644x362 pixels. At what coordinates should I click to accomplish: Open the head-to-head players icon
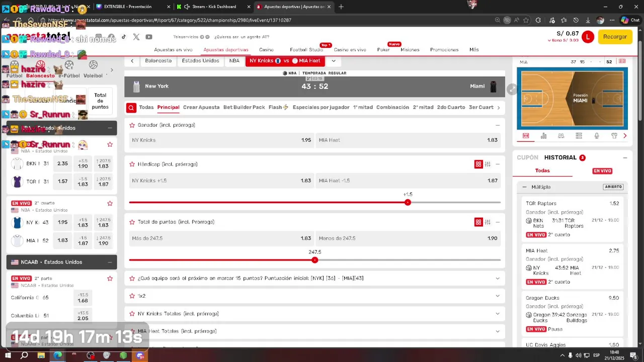click(x=561, y=136)
